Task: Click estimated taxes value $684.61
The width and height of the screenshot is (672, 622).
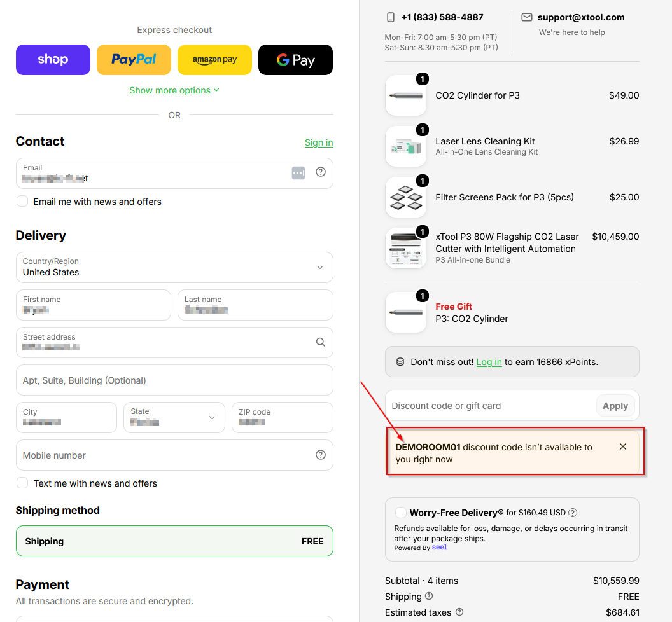Action: tap(622, 612)
